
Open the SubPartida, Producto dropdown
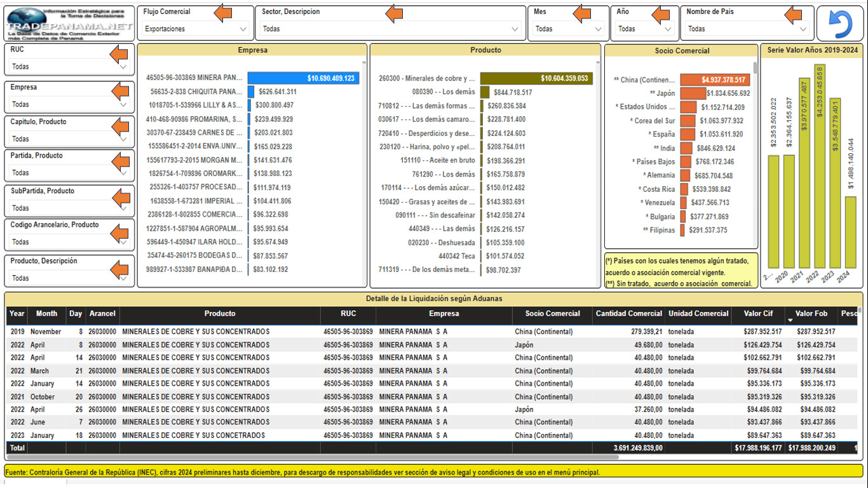click(x=69, y=208)
